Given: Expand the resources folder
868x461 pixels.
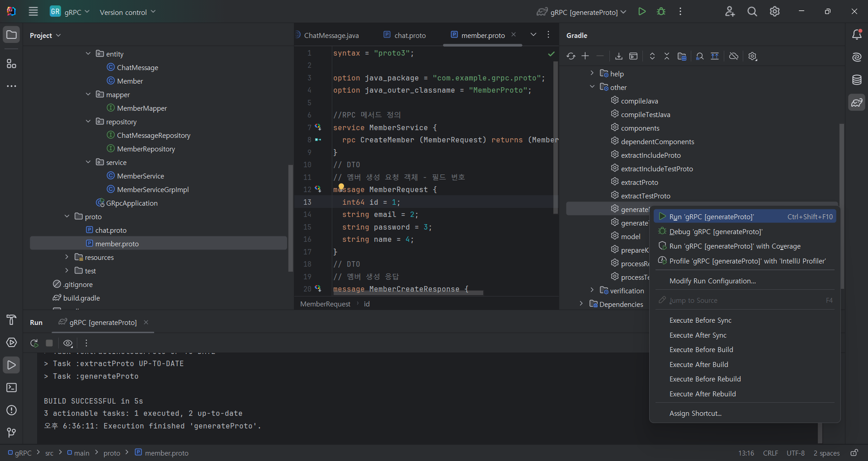Looking at the screenshot, I should tap(67, 257).
